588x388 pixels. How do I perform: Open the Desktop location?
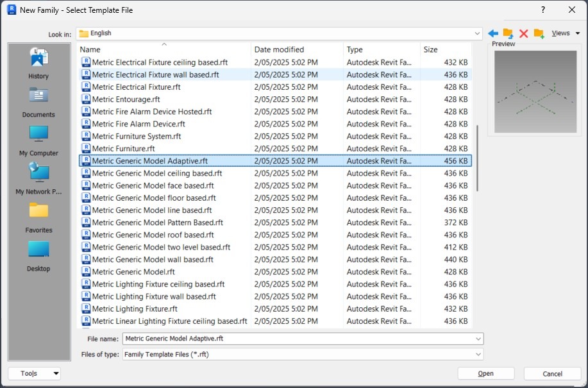[x=38, y=256]
